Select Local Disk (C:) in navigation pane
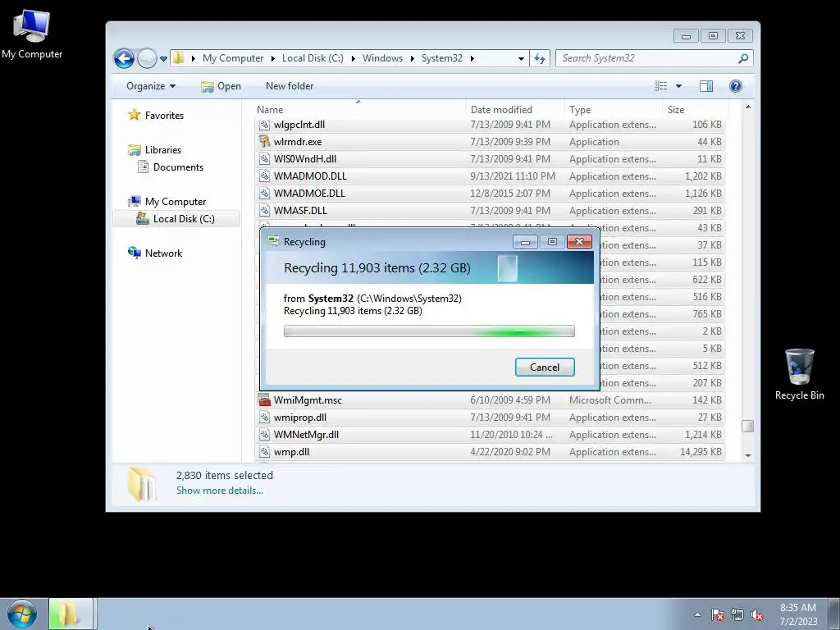 pos(176,218)
